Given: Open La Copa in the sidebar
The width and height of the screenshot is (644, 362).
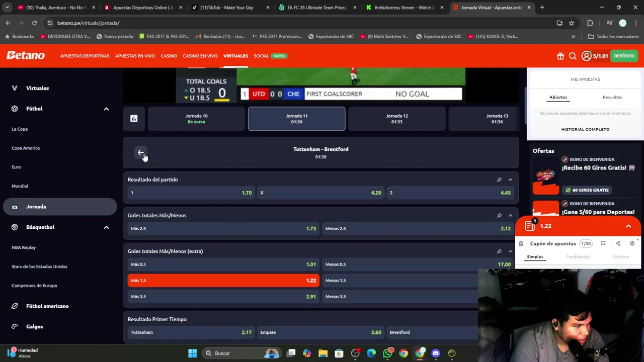Looking at the screenshot, I should (x=20, y=129).
